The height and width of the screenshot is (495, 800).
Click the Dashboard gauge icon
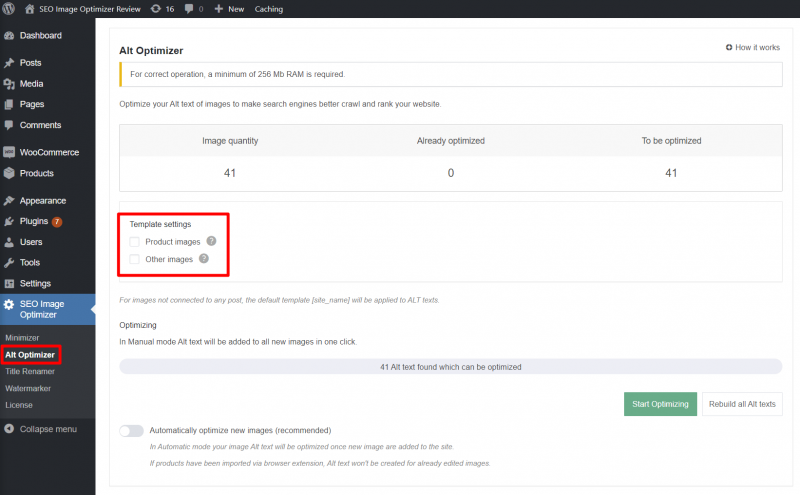[x=9, y=36]
